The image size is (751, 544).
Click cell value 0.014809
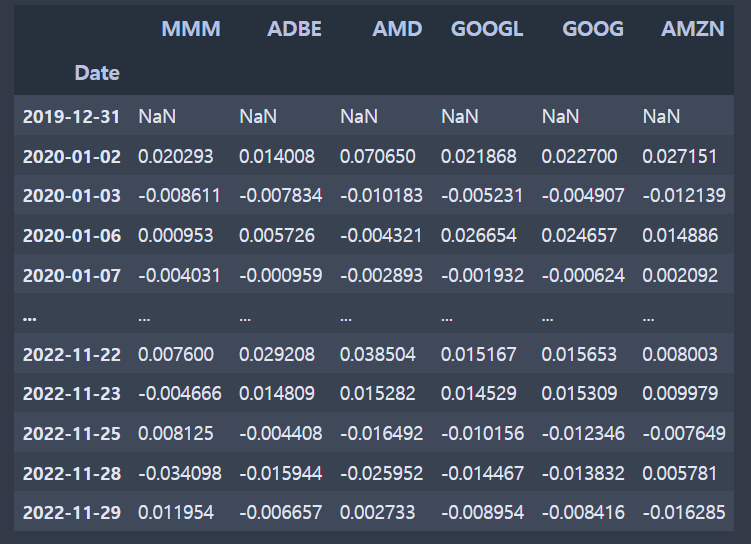coord(277,394)
